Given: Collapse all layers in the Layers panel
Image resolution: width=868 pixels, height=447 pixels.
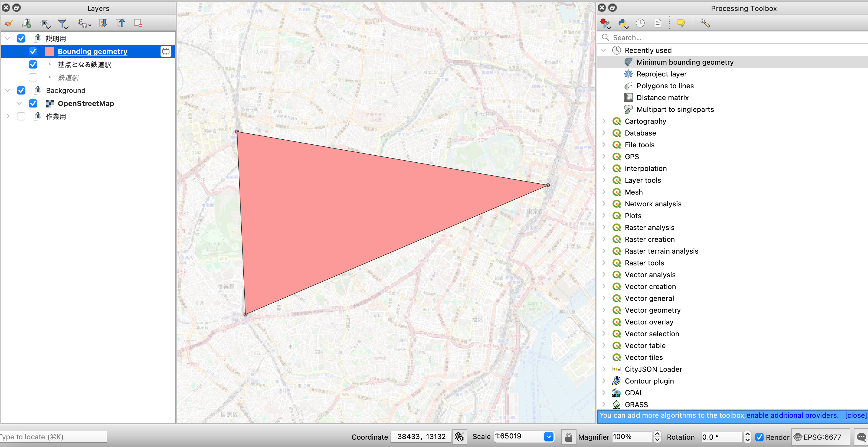Looking at the screenshot, I should point(120,22).
